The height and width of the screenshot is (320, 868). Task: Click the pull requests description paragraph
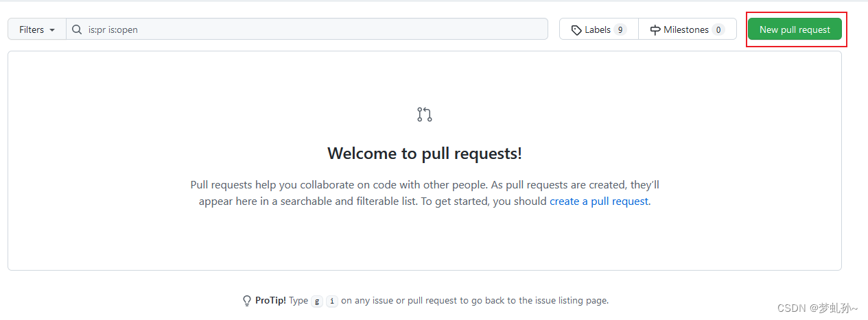(x=425, y=193)
